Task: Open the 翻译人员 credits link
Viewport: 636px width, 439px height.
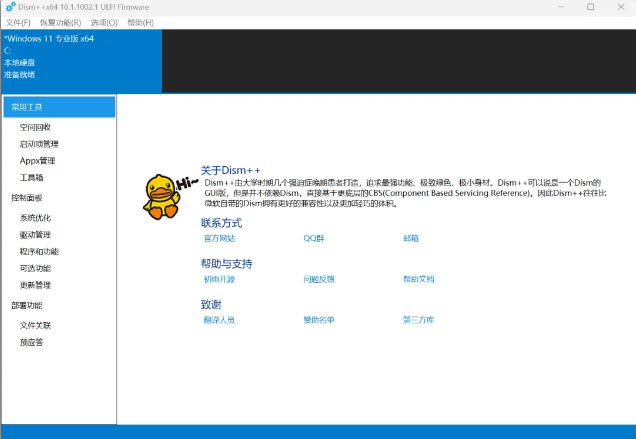Action: pos(219,320)
